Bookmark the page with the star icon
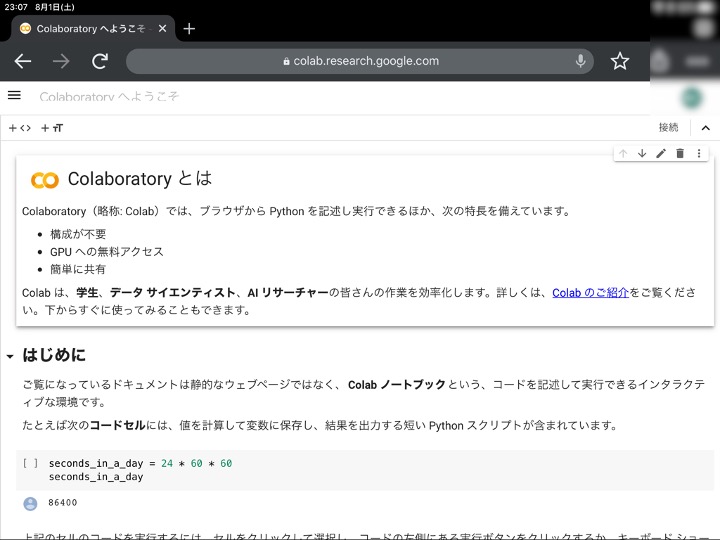 pyautogui.click(x=619, y=61)
